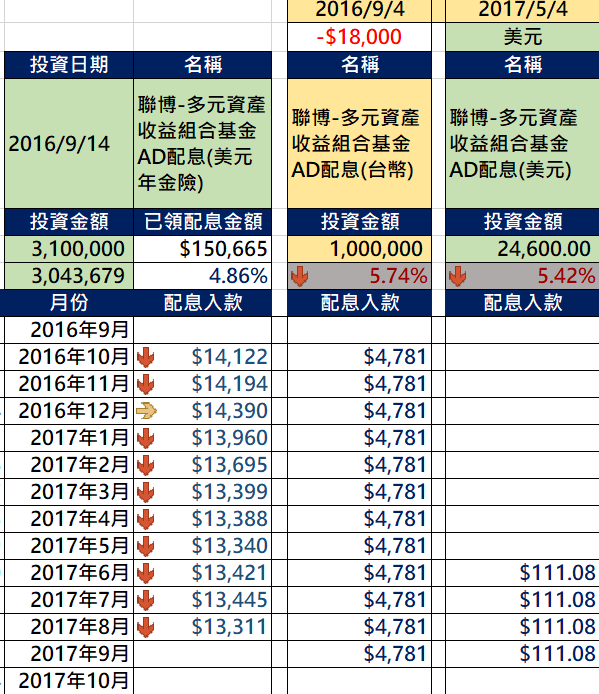
Task: Select the 2016/9/4 date cell
Action: (359, 11)
